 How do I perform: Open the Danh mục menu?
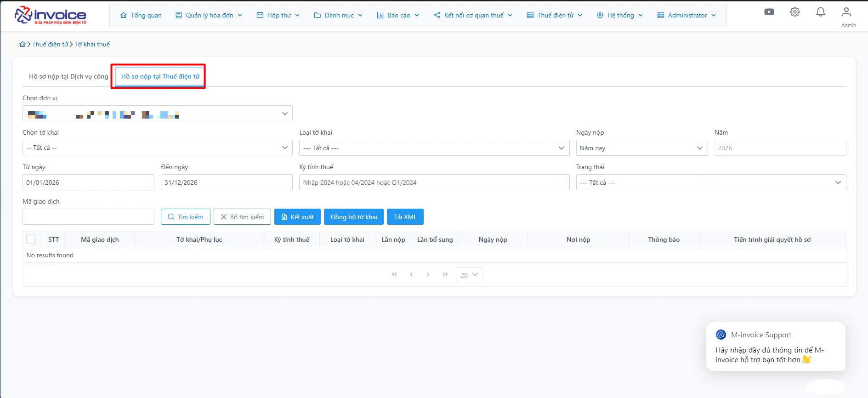(x=339, y=15)
